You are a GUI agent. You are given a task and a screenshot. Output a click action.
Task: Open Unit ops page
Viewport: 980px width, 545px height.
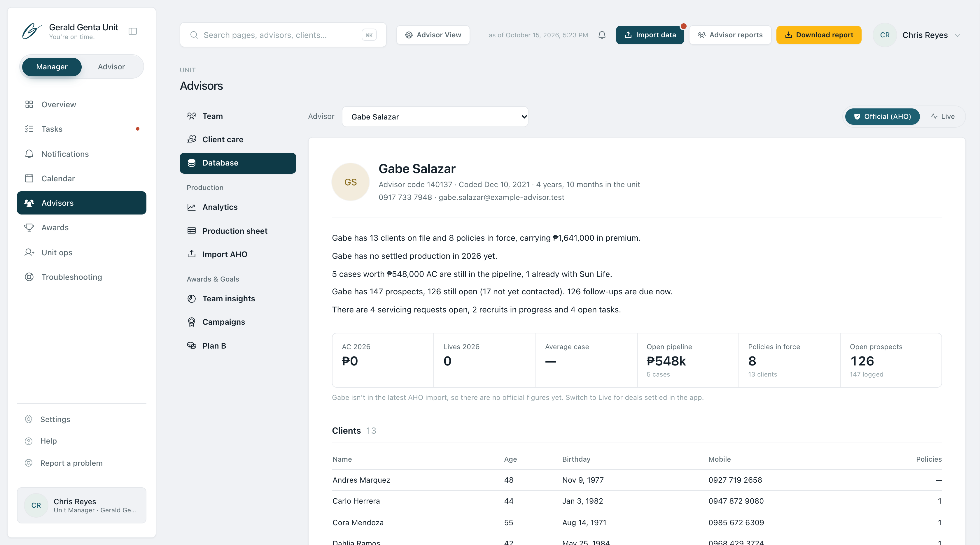tap(81, 252)
